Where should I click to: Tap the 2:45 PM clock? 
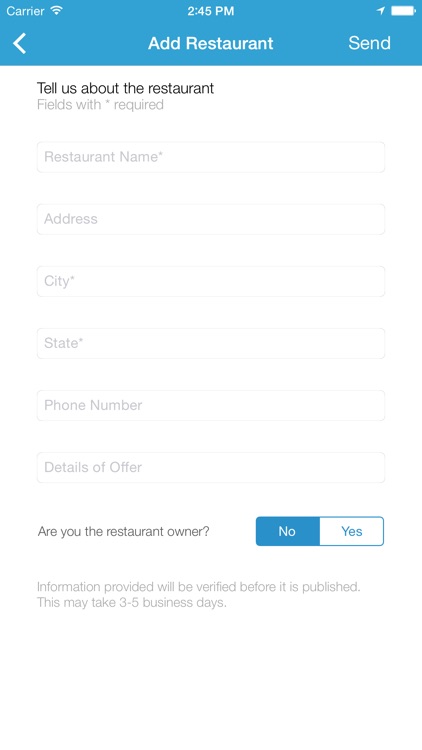click(211, 11)
